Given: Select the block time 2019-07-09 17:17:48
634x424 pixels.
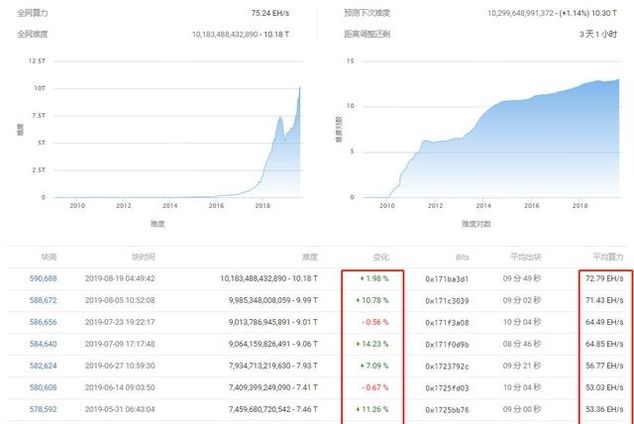Looking at the screenshot, I should tap(120, 344).
